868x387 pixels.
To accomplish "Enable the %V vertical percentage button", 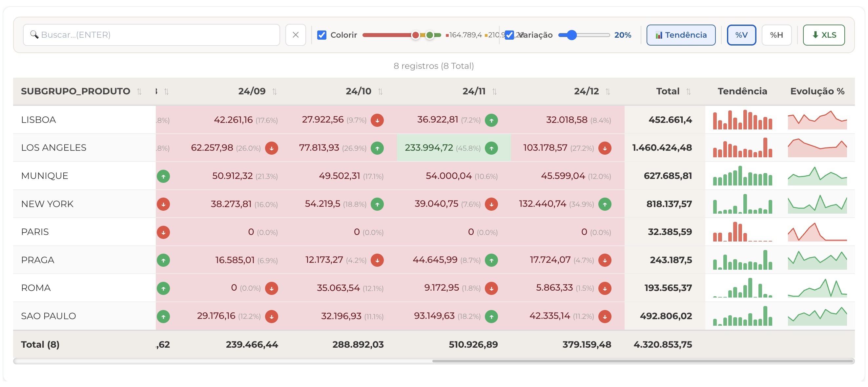I will pyautogui.click(x=741, y=35).
